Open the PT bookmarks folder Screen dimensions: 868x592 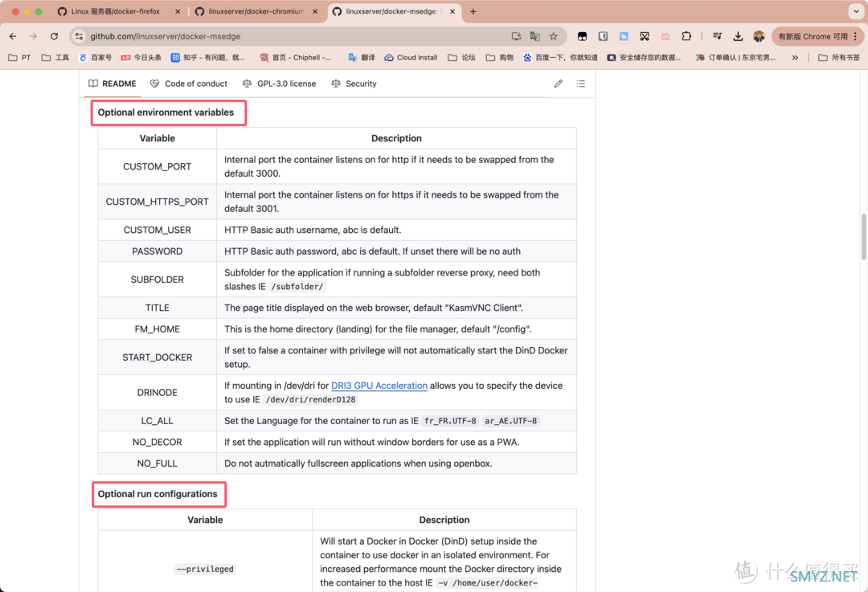[x=19, y=58]
